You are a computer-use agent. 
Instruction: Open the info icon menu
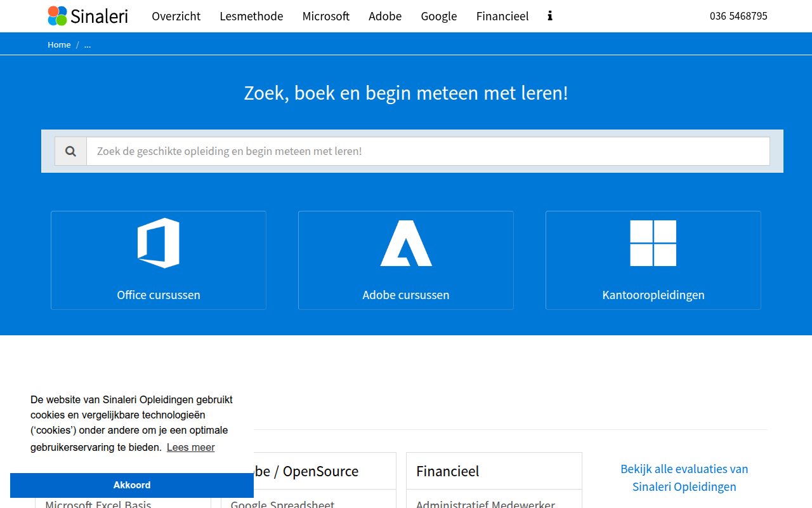(550, 16)
